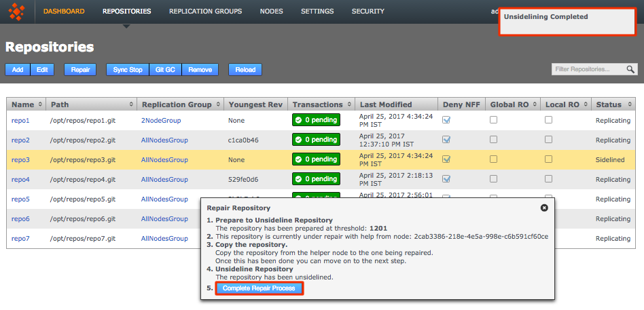Toggle Deny NFF checkbox for repo1
Image resolution: width=644 pixels, height=310 pixels.
point(447,120)
